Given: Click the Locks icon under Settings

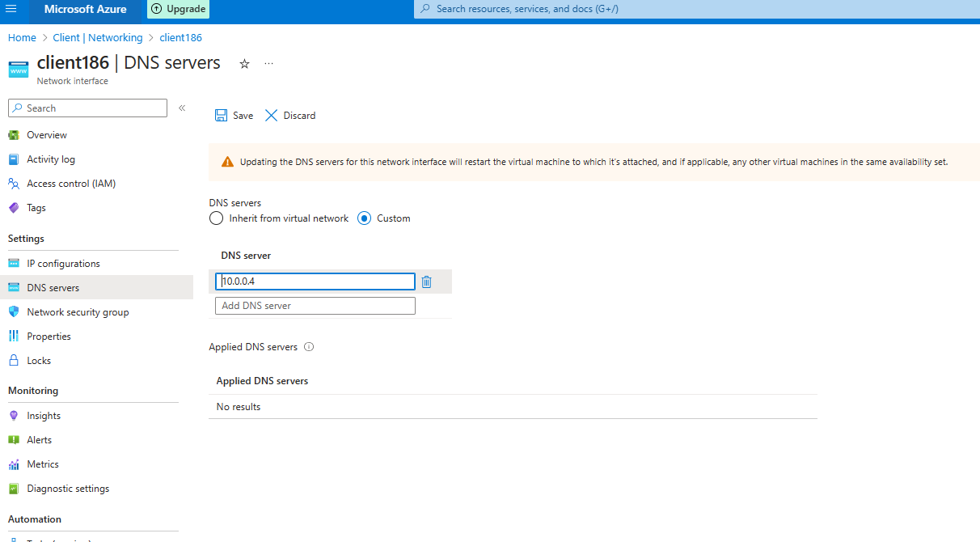Looking at the screenshot, I should coord(14,360).
